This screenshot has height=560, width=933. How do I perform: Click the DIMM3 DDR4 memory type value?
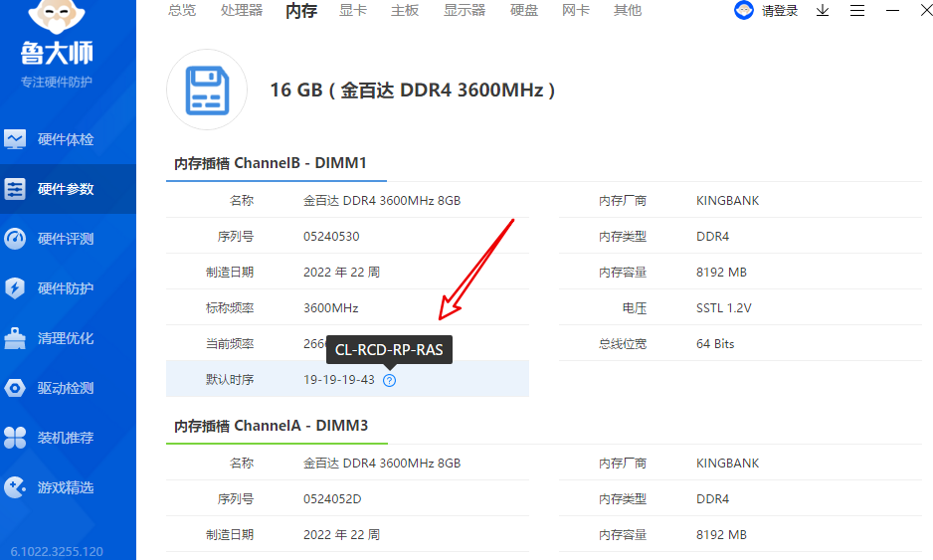[x=712, y=498]
